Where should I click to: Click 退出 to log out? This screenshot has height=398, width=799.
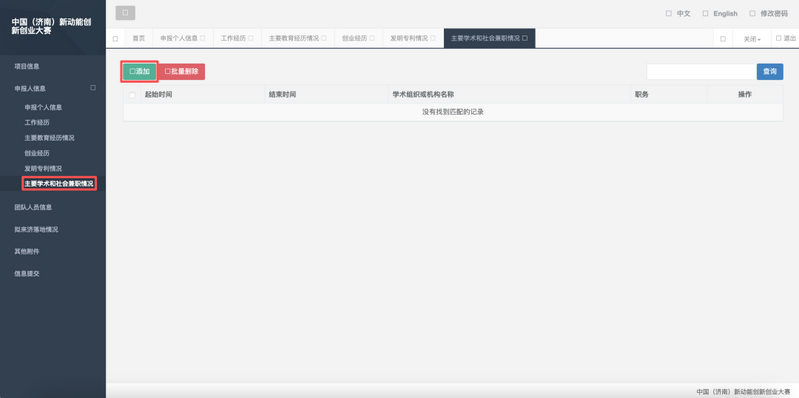coord(786,38)
